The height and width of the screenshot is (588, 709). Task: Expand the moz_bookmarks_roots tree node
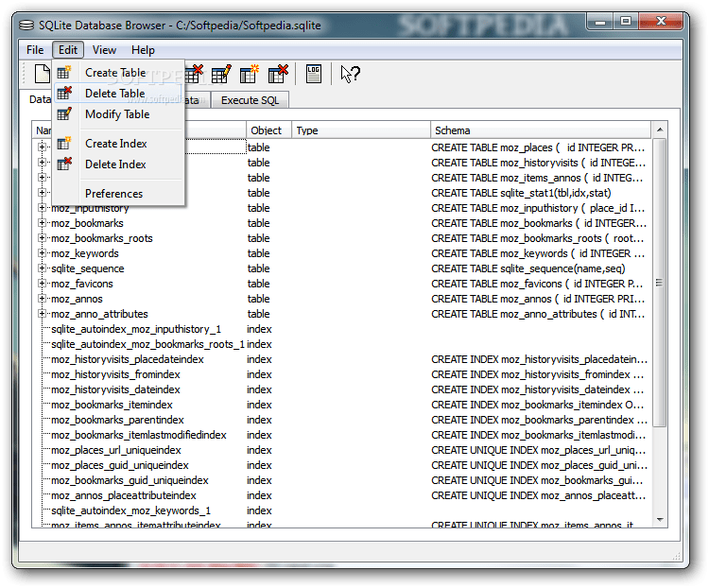pyautogui.click(x=42, y=238)
